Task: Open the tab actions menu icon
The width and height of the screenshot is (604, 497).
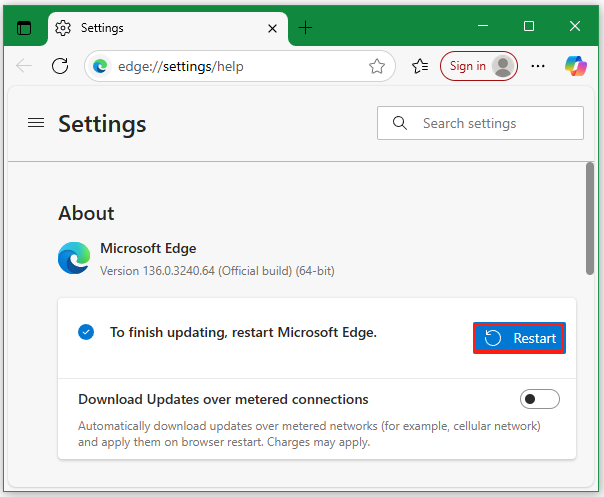Action: tap(24, 28)
